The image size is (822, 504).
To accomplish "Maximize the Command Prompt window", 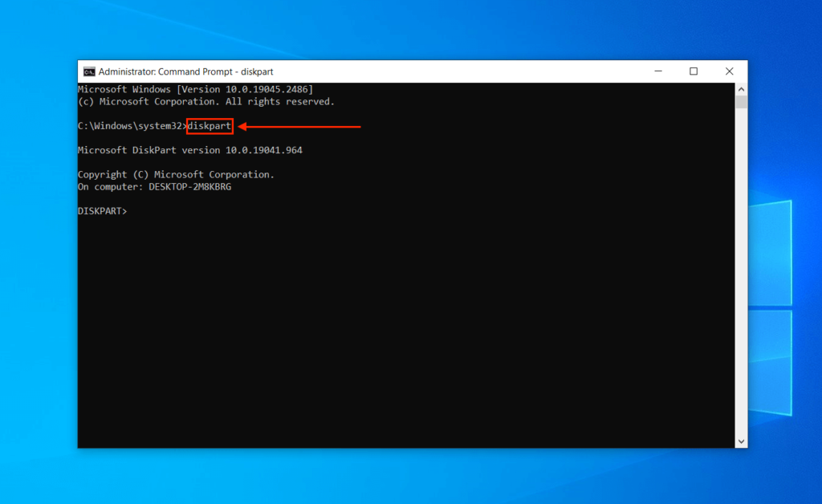I will click(x=694, y=71).
